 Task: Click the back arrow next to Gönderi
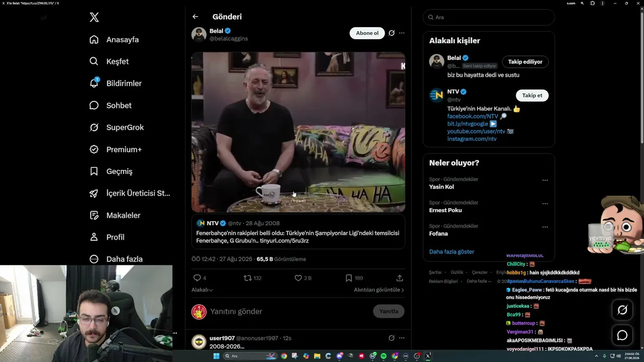click(x=195, y=17)
